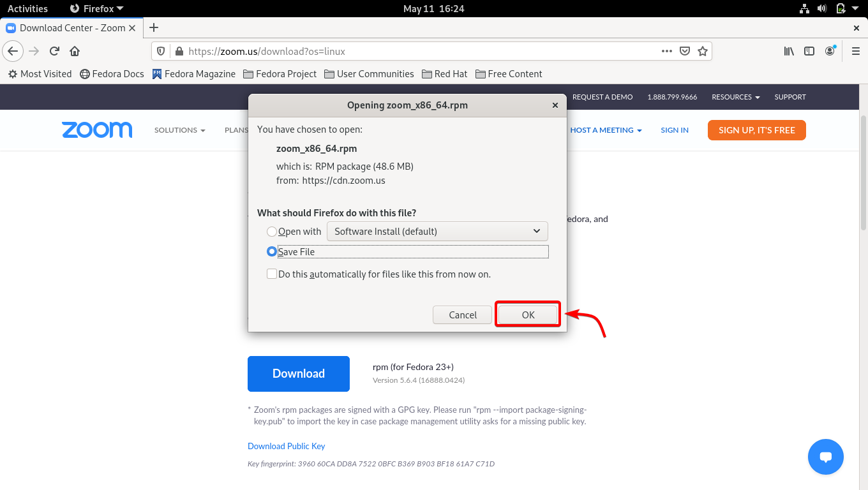
Task: Click OK to save the file
Action: (x=528, y=315)
